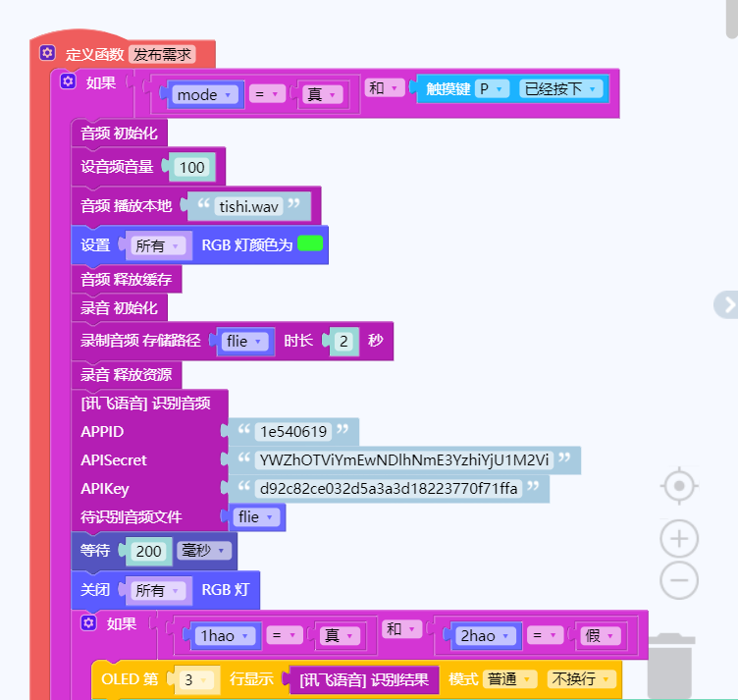Select the 音频 播放本地 block label
738x700 pixels.
click(x=127, y=206)
